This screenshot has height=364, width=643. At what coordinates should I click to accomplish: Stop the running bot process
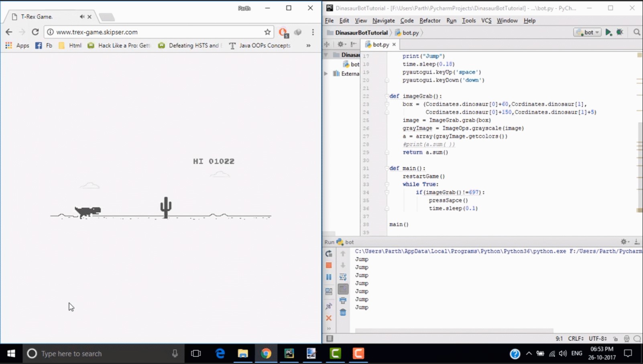click(329, 265)
